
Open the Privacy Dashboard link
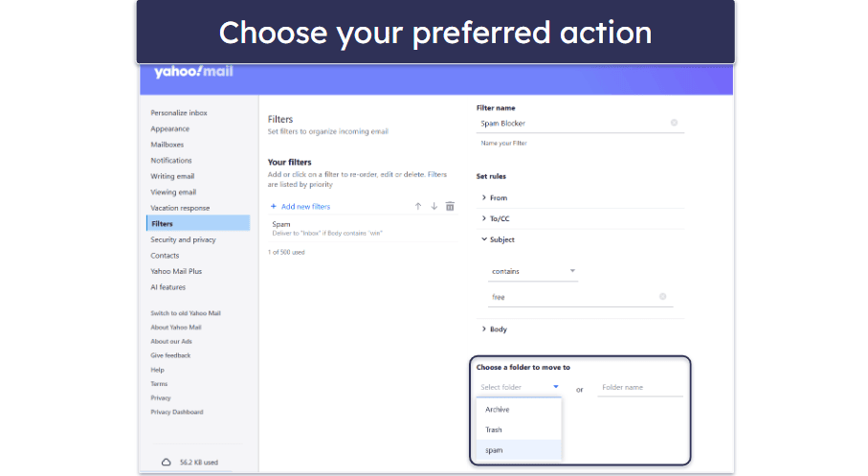pos(177,412)
